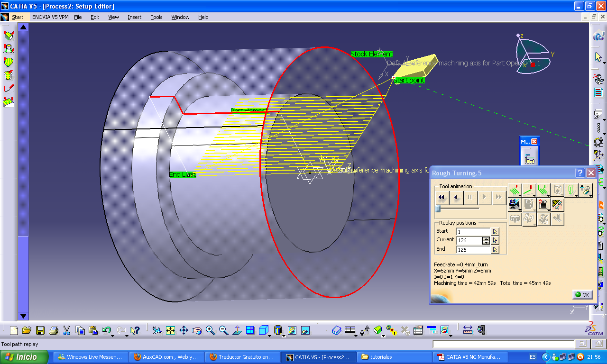Open the Window menu
This screenshot has height=364, width=607.
point(180,17)
